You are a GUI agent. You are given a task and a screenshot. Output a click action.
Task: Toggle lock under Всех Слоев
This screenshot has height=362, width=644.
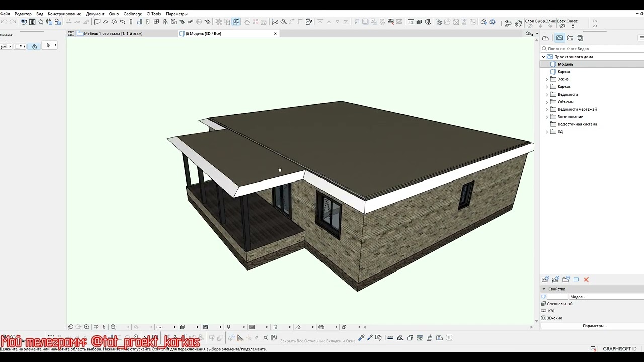tap(573, 26)
